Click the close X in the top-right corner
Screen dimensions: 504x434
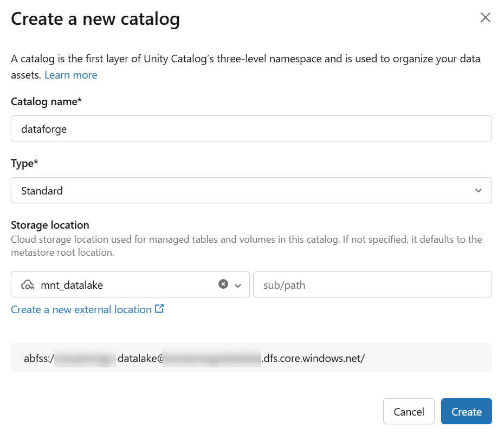pos(486,17)
